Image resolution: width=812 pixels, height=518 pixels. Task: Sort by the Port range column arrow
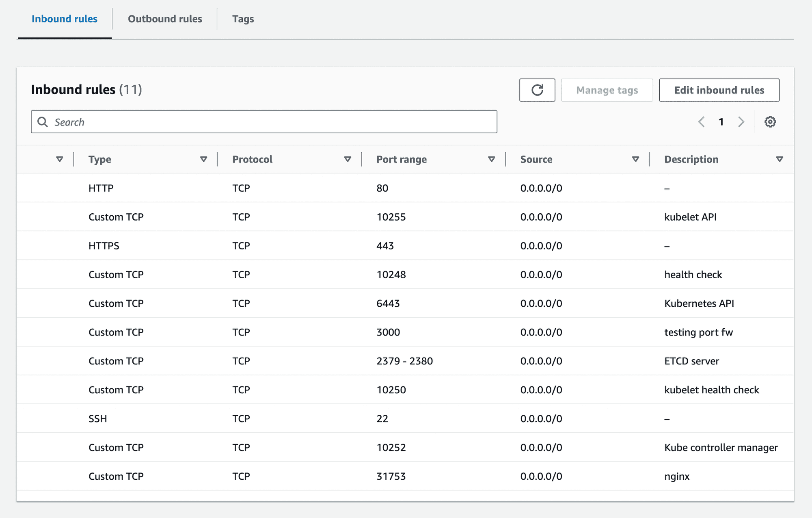(492, 159)
